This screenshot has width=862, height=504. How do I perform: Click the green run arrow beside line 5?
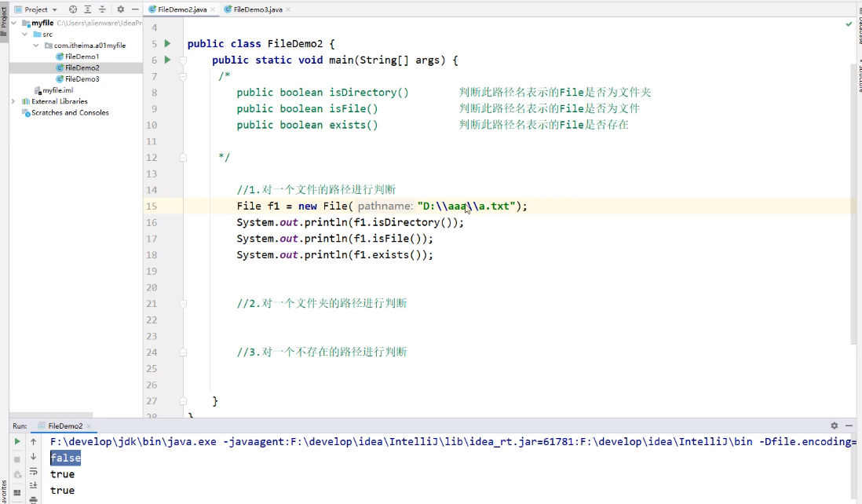click(x=166, y=43)
